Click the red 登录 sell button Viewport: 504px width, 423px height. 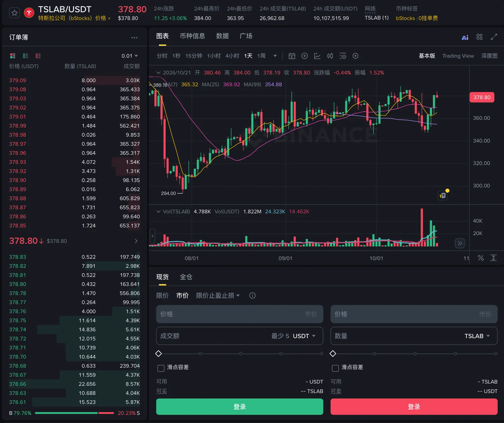pyautogui.click(x=414, y=407)
